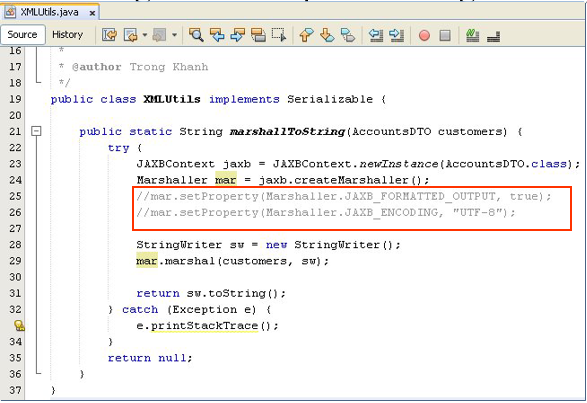Jump to Next Bookmark icon
Screen dimensions: 587x403
327,35
